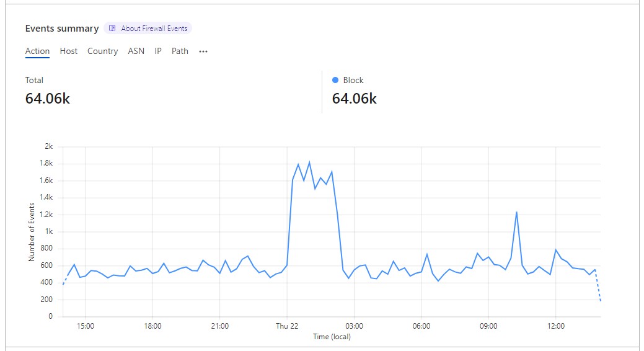Click the Events summary heading
This screenshot has width=644, height=351.
pyautogui.click(x=62, y=29)
